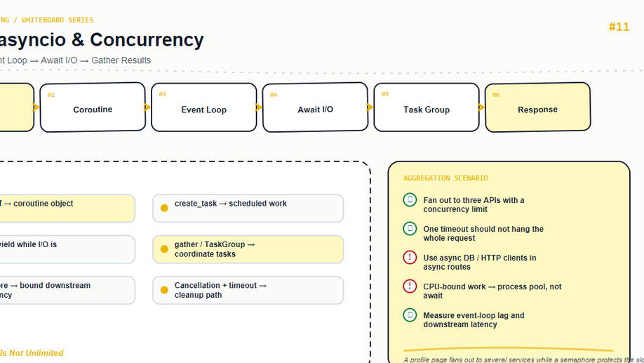Click the Fan out to three APIs text

(474, 205)
